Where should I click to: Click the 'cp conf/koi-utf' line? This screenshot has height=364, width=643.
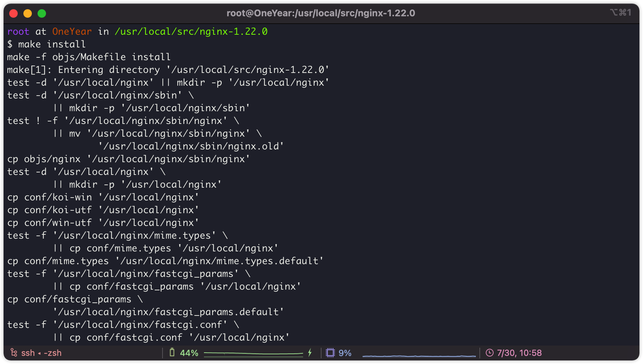tap(103, 210)
